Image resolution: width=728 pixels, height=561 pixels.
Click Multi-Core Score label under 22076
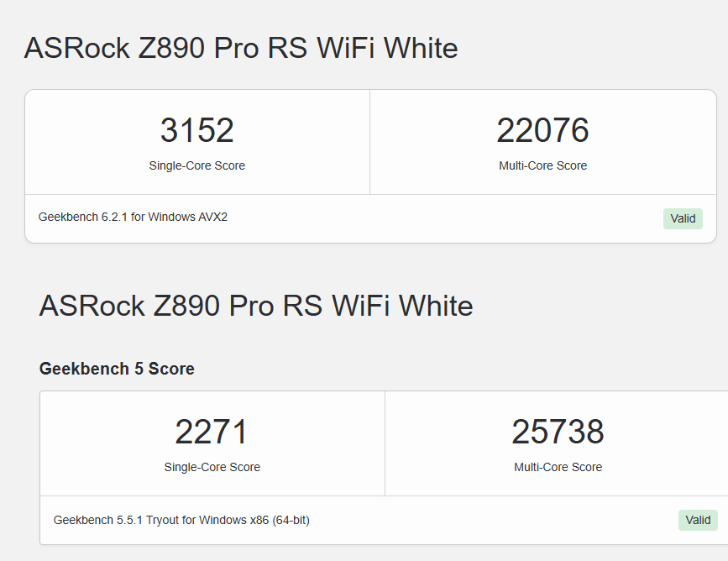pos(542,165)
